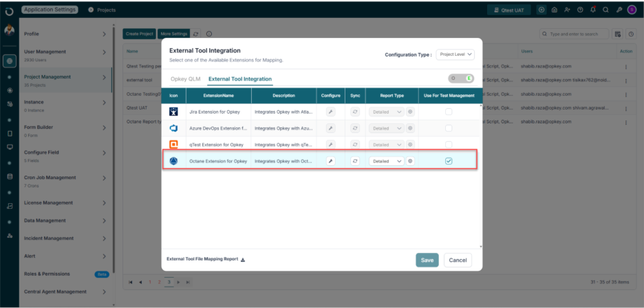Click the download icon beside Mapping Report
This screenshot has height=308, width=644.
pos(243,260)
